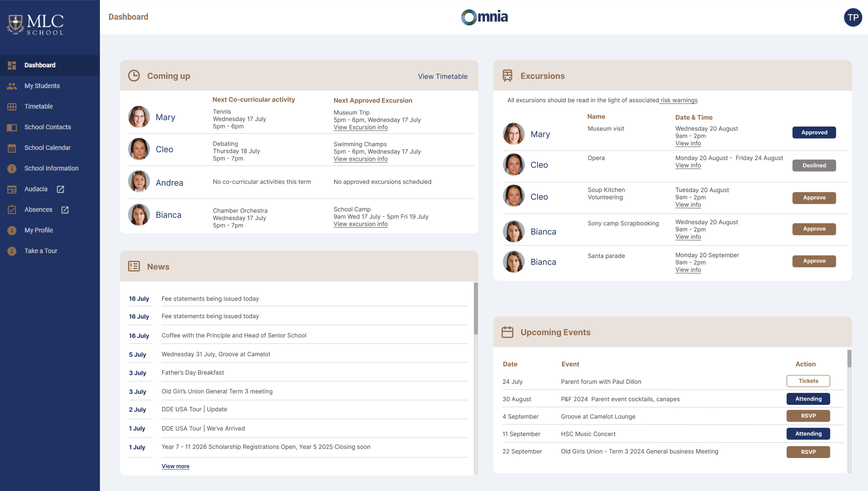The image size is (868, 491).
Task: Click Cleo's photo in Coming up
Action: [x=139, y=149]
